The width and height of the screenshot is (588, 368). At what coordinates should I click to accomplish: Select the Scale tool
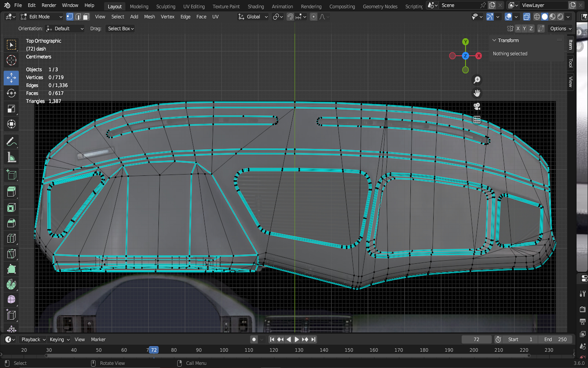pos(11,109)
